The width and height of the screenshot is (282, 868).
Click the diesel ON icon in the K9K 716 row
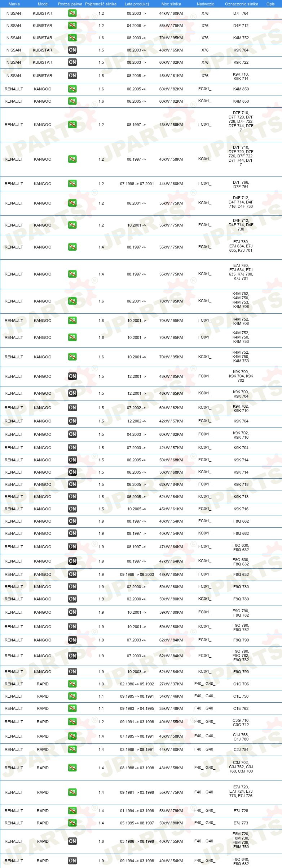tap(72, 509)
